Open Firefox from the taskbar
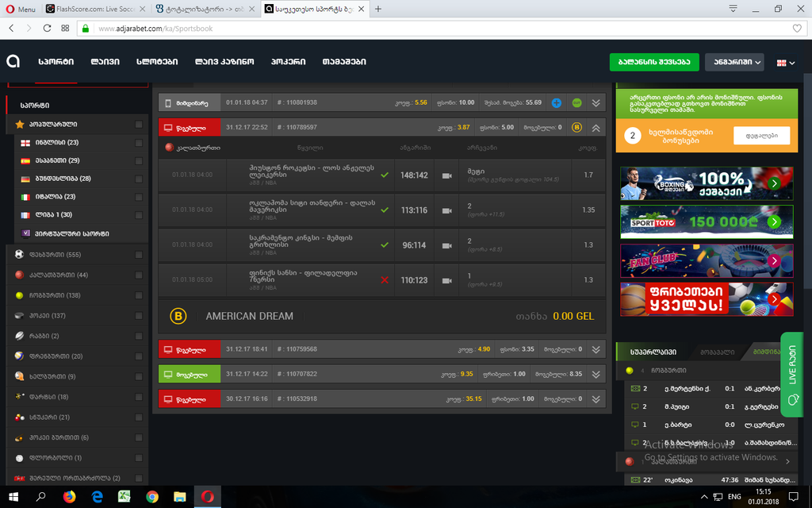This screenshot has height=508, width=812. point(69,497)
